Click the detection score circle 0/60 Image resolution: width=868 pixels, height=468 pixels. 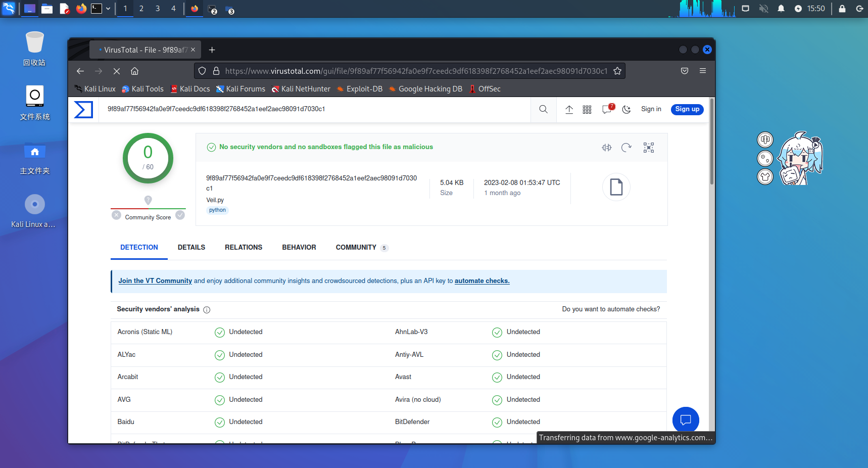coord(148,158)
